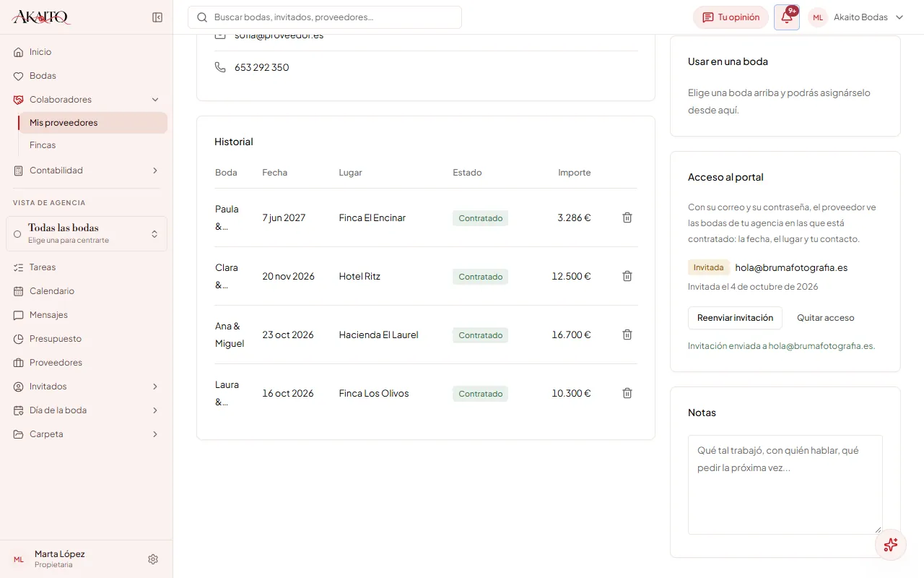Click the Akaito logo
The image size is (924, 578).
tap(41, 17)
